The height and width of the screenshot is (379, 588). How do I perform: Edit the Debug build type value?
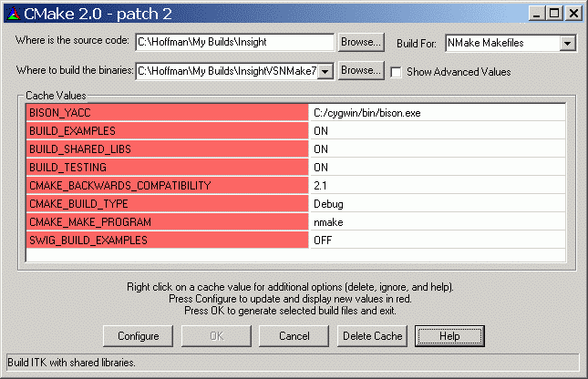[x=438, y=203]
